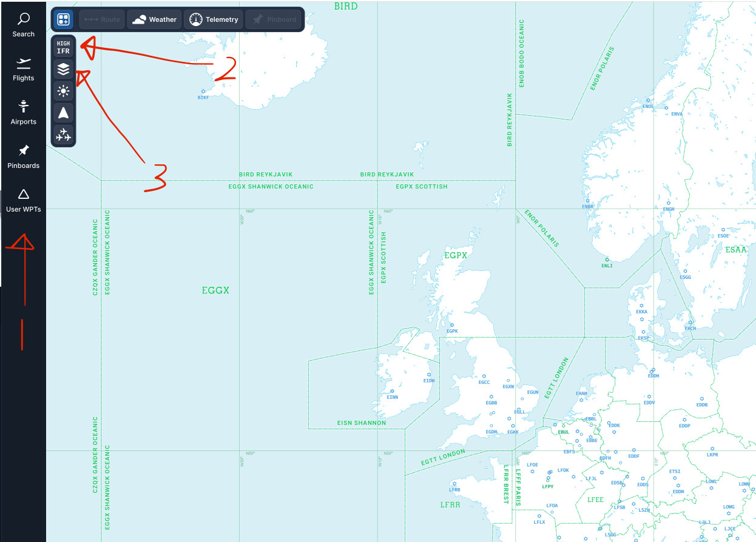Screen dimensions: 756x542
Task: Select the disabled Route button
Action: pyautogui.click(x=102, y=19)
